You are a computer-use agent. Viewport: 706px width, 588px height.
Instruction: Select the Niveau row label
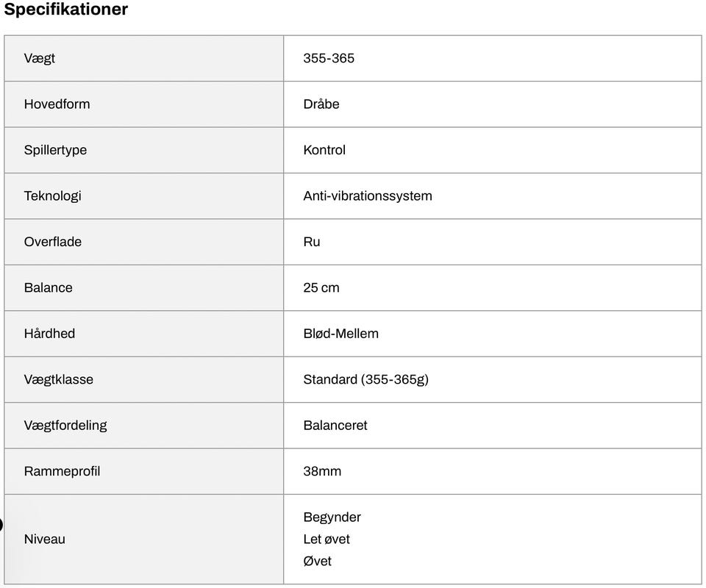44,539
